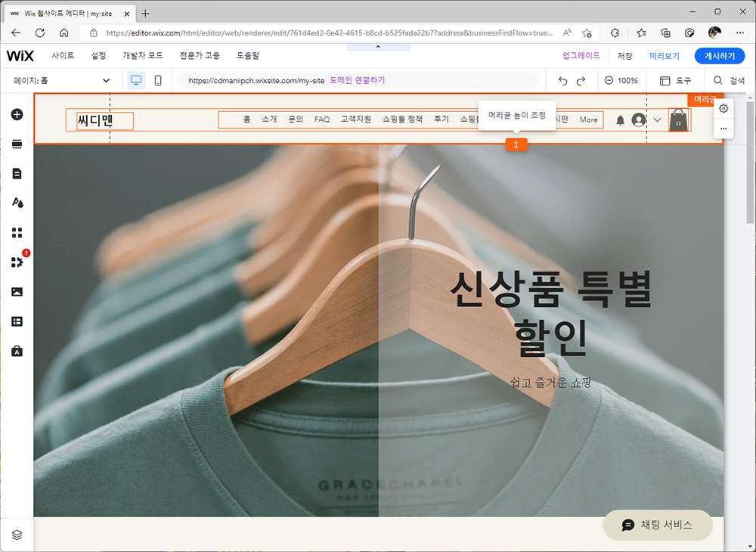This screenshot has width=756, height=552.
Task: Click the notification bell icon in header
Action: click(621, 120)
